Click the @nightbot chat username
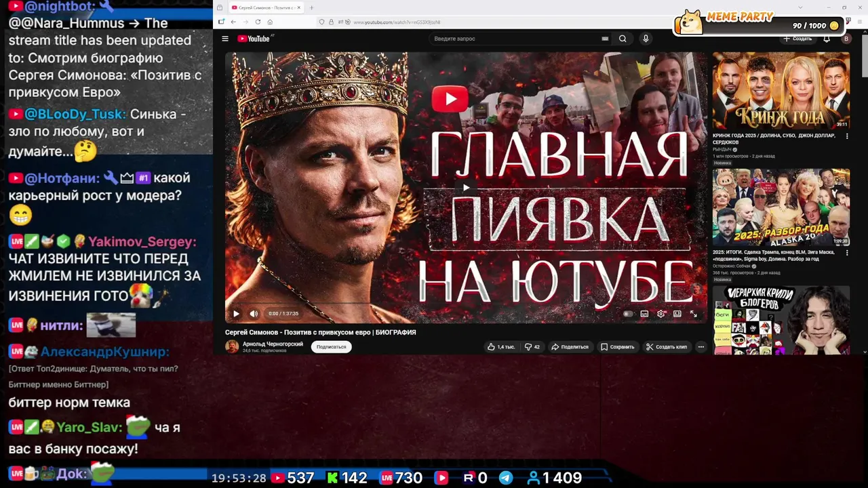Screen dimensions: 868x488 point(60,7)
